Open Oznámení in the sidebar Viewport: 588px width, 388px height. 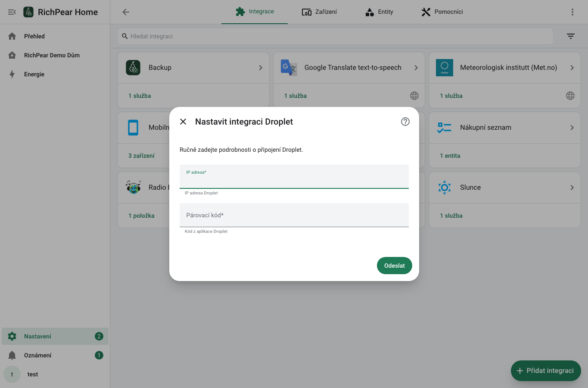coord(55,355)
